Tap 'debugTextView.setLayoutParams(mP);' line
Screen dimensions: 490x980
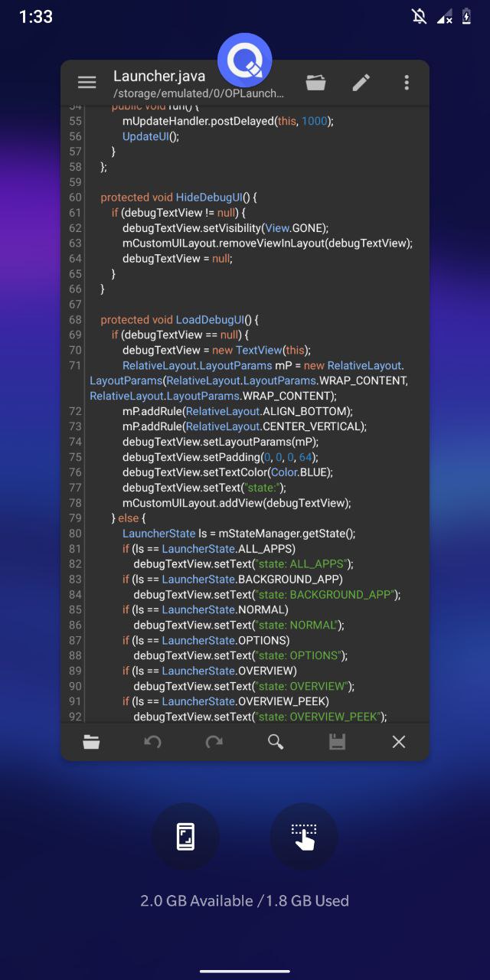click(220, 442)
